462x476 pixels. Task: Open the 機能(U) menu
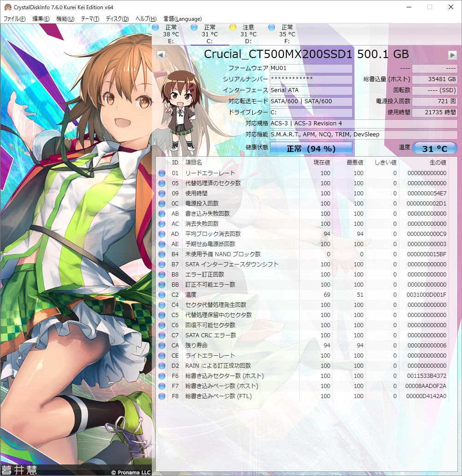click(65, 19)
